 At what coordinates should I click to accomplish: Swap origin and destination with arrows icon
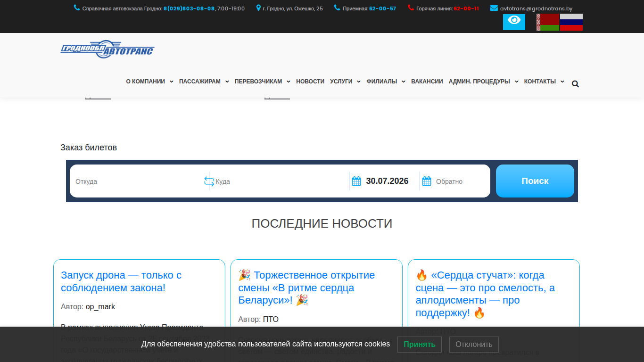point(209,181)
